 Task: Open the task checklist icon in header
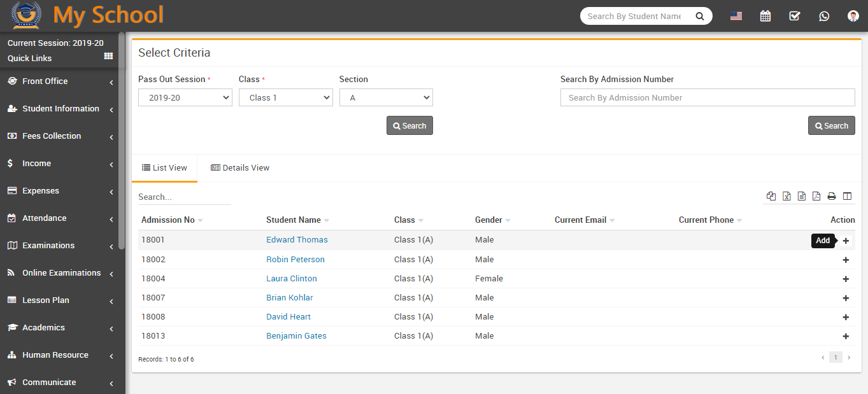[795, 16]
